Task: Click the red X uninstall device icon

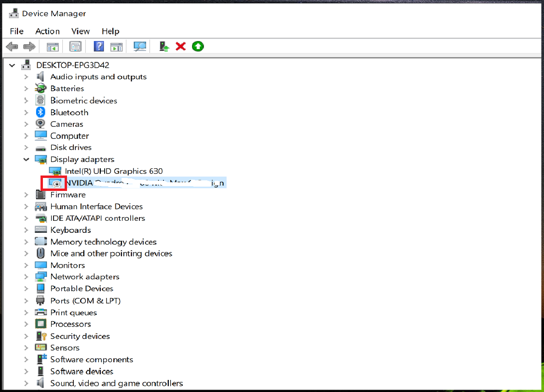Action: (181, 46)
